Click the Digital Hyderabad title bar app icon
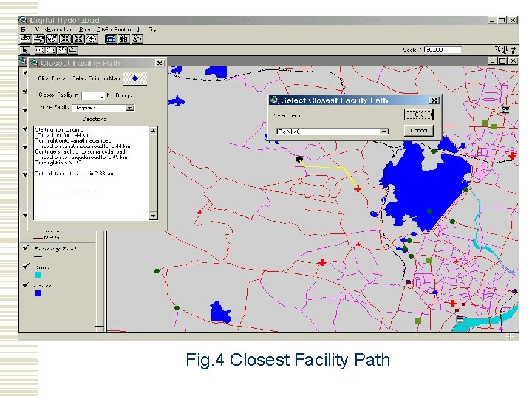The height and width of the screenshot is (399, 532). (23, 20)
